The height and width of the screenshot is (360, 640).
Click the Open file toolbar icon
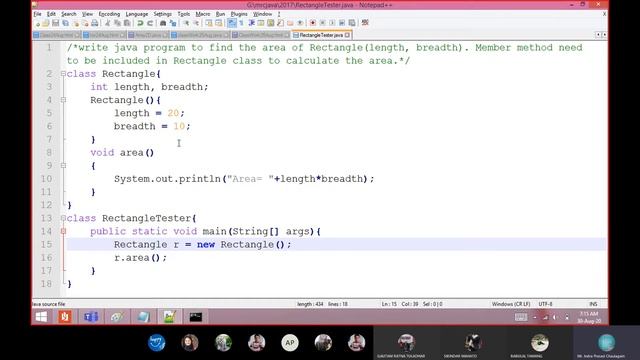[46, 23]
